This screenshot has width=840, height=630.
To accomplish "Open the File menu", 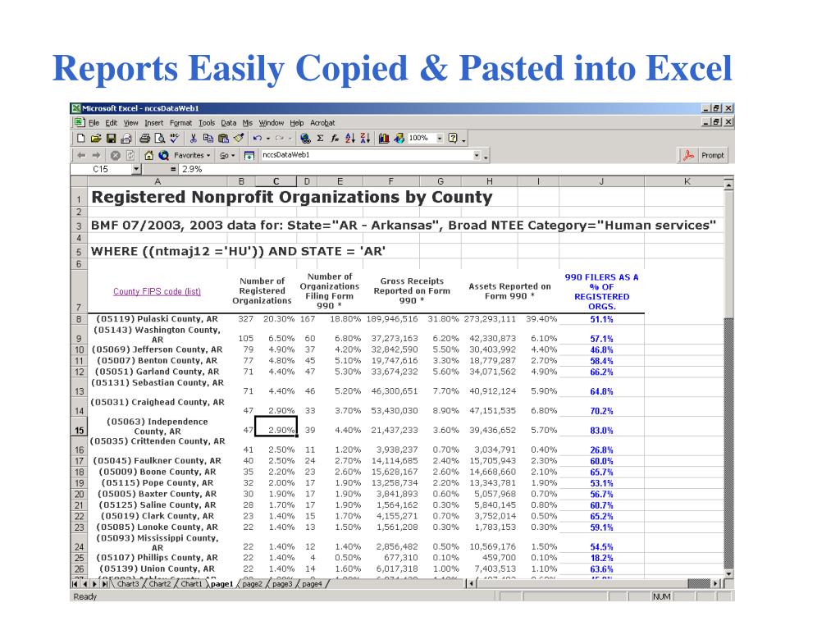I will click(94, 123).
